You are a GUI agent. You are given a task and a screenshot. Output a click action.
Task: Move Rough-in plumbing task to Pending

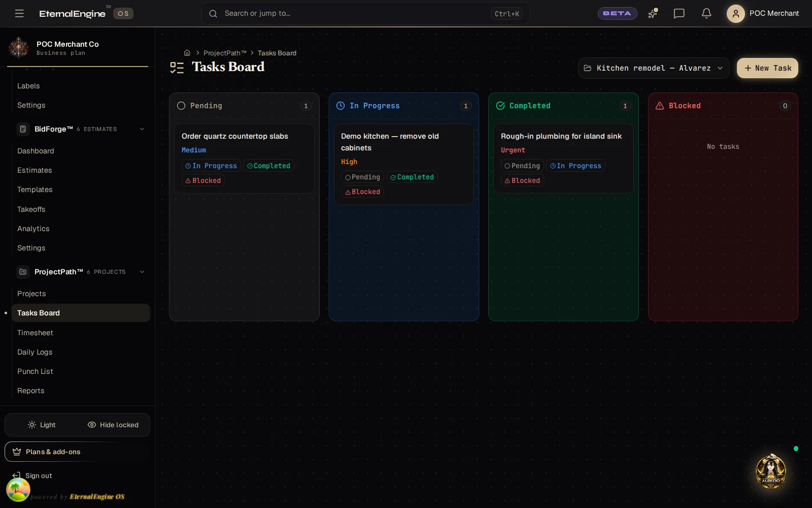tap(522, 166)
